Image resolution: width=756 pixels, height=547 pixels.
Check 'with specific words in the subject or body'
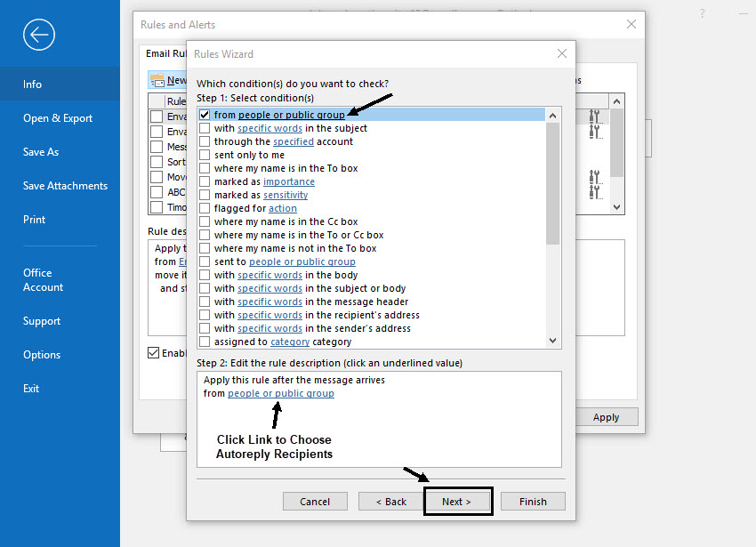tap(205, 288)
